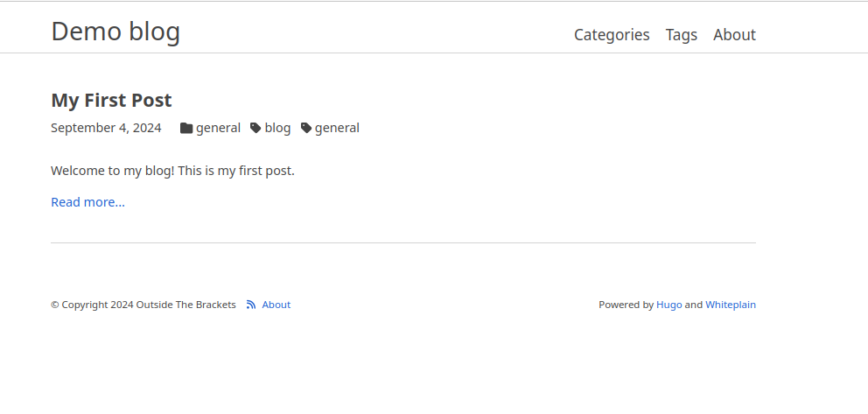This screenshot has width=868, height=414.
Task: Open Tags in the top navigation
Action: tap(682, 35)
